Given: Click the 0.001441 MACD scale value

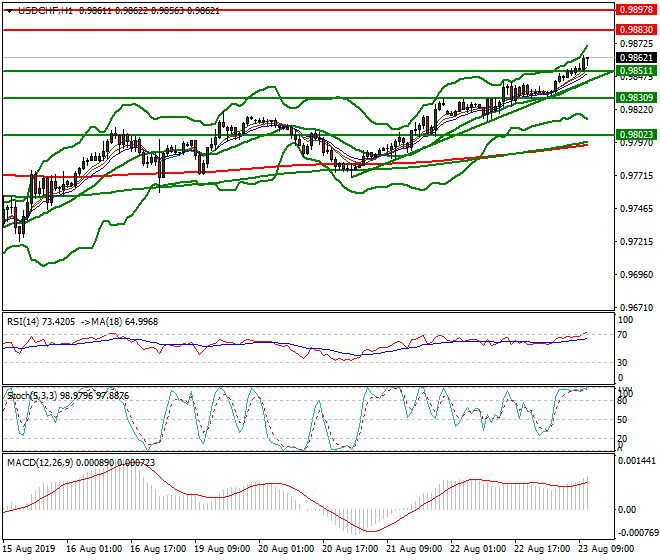Looking at the screenshot, I should tap(637, 461).
